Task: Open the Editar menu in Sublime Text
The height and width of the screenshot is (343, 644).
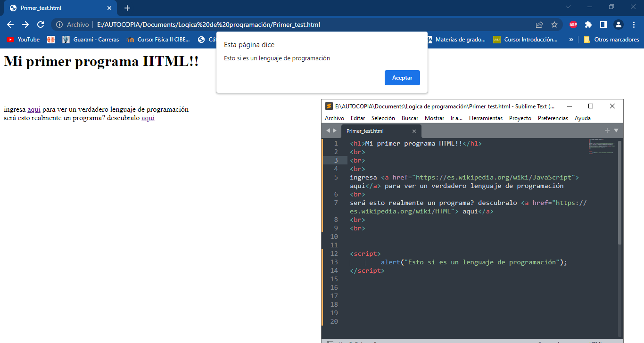Action: click(x=358, y=118)
